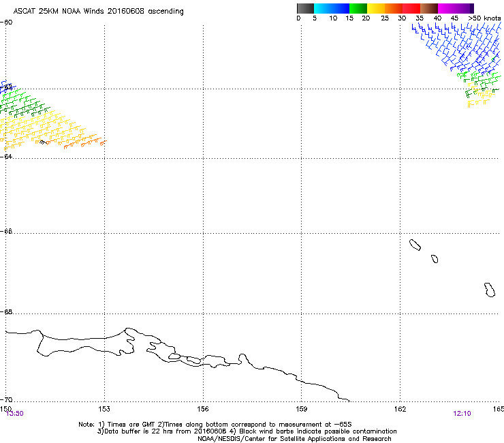Click the cyan-to-blue 5-15 knots legend segment
The height and width of the screenshot is (443, 504).
click(332, 8)
